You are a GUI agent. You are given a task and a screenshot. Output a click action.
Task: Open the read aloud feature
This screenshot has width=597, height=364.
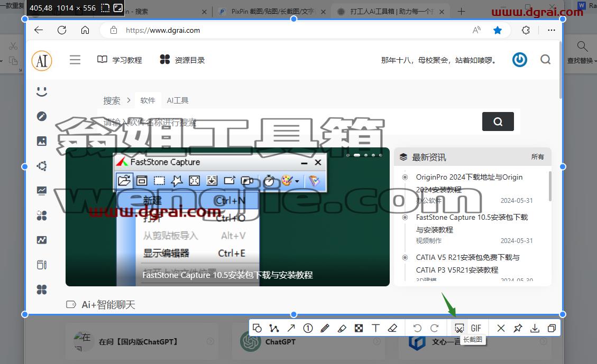[476, 30]
